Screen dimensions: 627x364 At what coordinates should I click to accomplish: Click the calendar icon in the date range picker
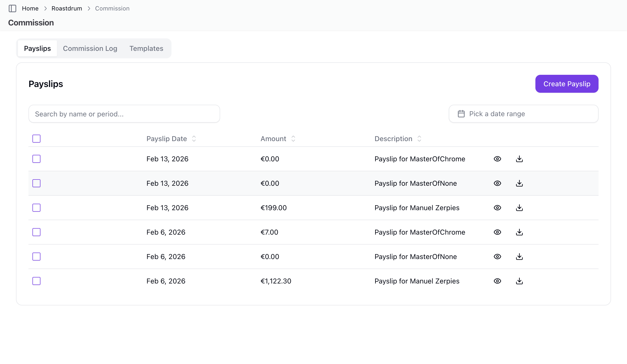point(461,114)
